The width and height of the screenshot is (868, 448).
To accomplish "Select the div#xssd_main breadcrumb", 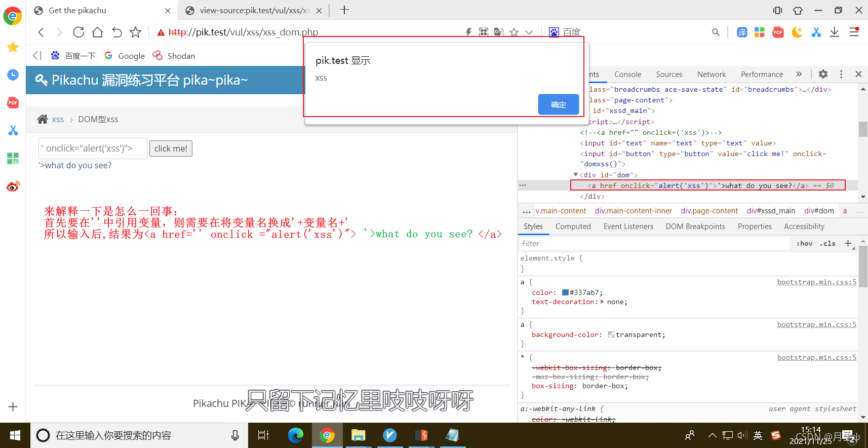I will 771,211.
